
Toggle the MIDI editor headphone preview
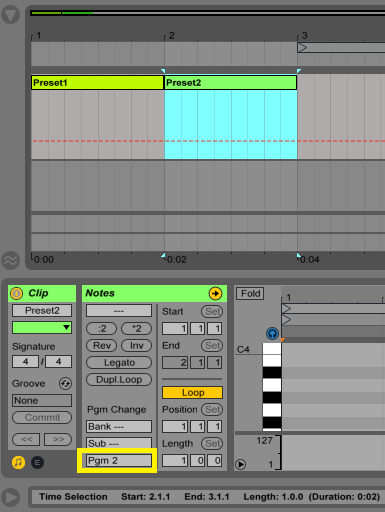pyautogui.click(x=272, y=333)
